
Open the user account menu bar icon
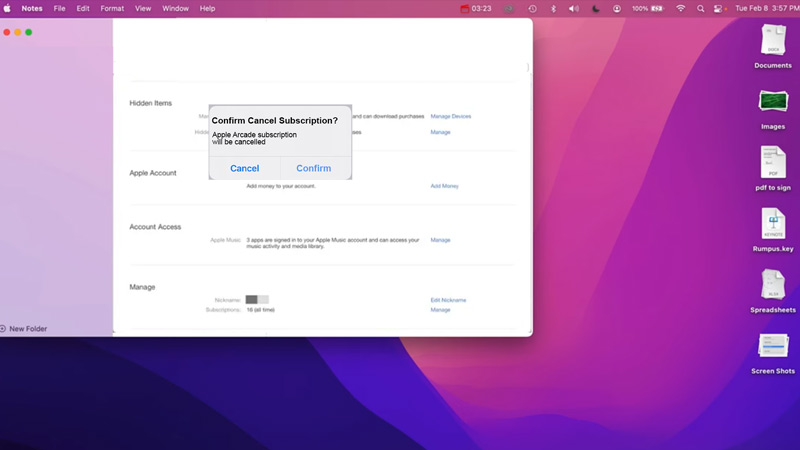click(x=617, y=9)
